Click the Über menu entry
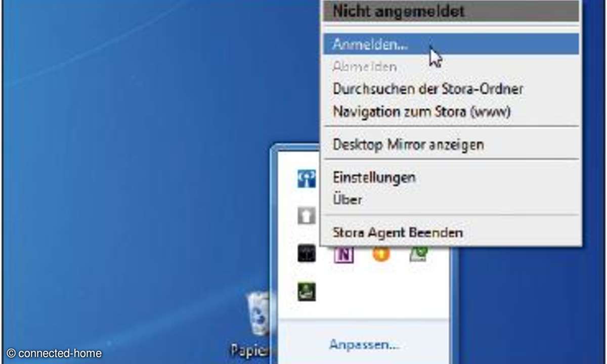 pyautogui.click(x=450, y=199)
